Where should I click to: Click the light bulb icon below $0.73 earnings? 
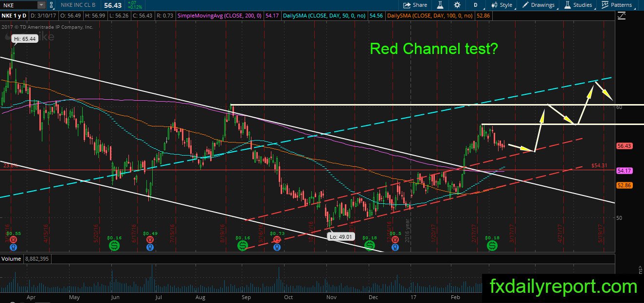(x=277, y=247)
